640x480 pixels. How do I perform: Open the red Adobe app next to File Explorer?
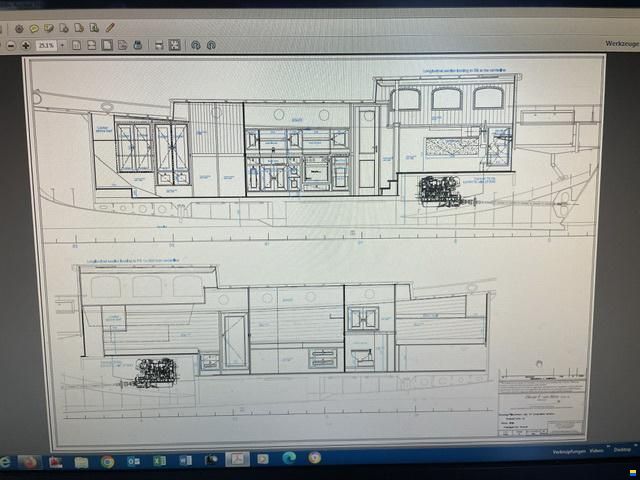(56, 462)
